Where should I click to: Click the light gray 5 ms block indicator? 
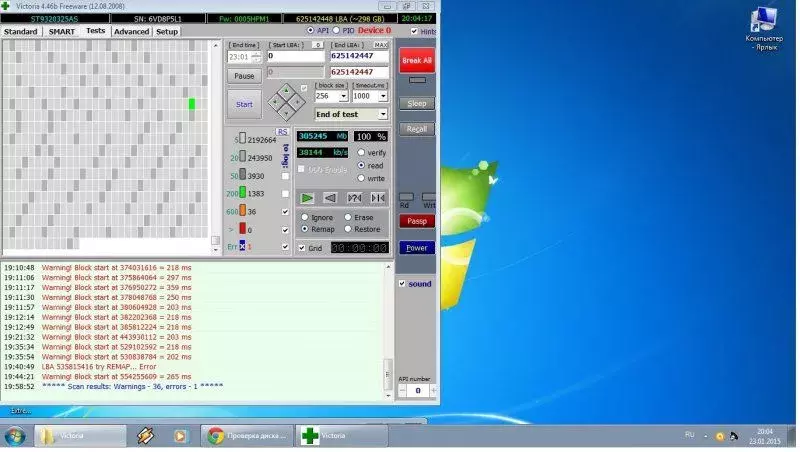pyautogui.click(x=243, y=138)
